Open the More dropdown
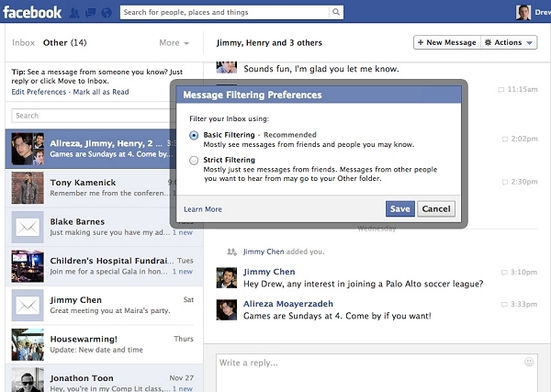The width and height of the screenshot is (551, 392). [x=174, y=43]
